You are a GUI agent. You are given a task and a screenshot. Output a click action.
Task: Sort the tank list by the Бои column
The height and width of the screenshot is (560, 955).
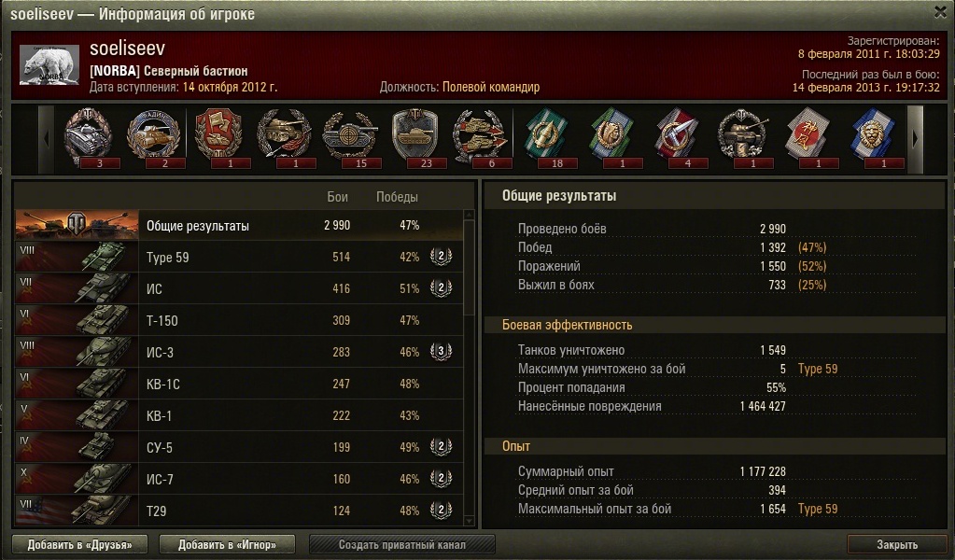pos(337,197)
